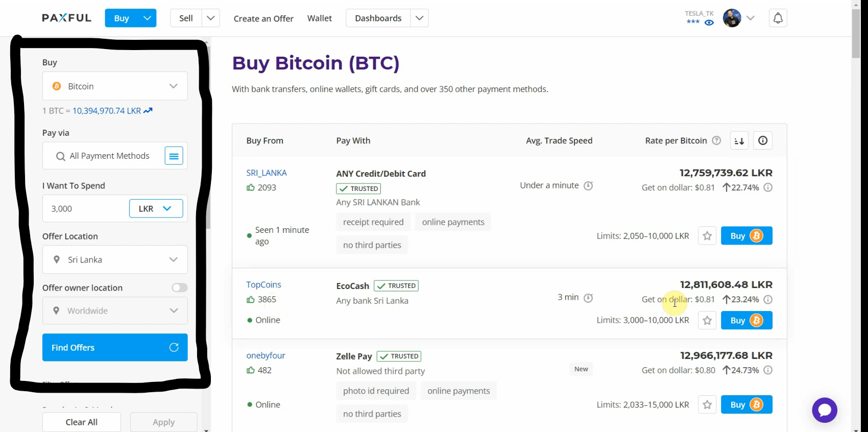Open TESLA_TK profile avatar
The height and width of the screenshot is (432, 868).
tap(732, 18)
